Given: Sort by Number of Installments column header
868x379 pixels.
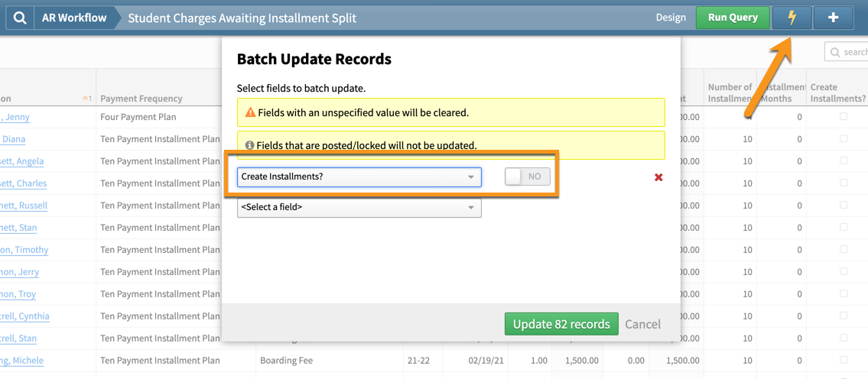Looking at the screenshot, I should click(x=730, y=92).
